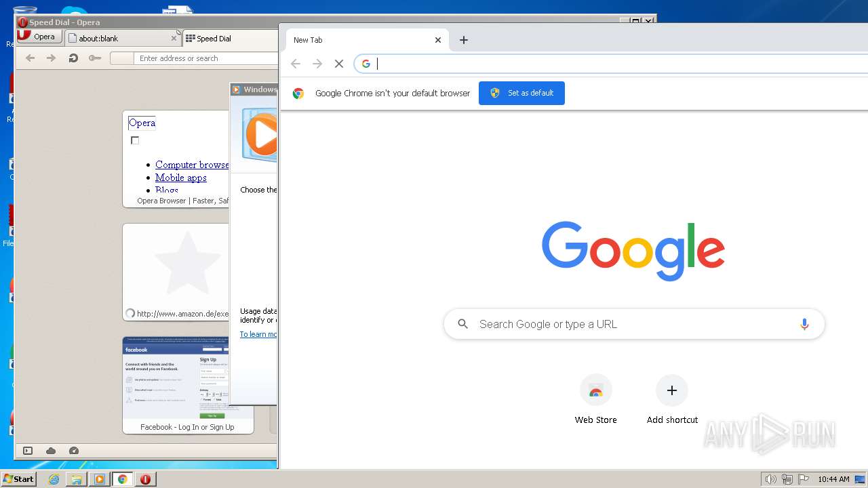Open the Opera Speed Dial thumbnail
The image size is (868, 488).
(x=176, y=159)
